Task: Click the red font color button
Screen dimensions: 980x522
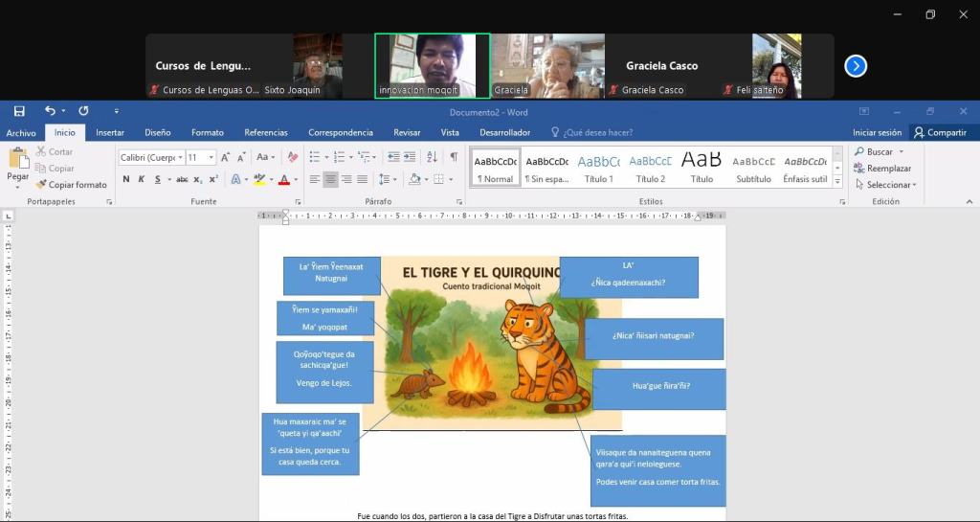Action: [284, 179]
